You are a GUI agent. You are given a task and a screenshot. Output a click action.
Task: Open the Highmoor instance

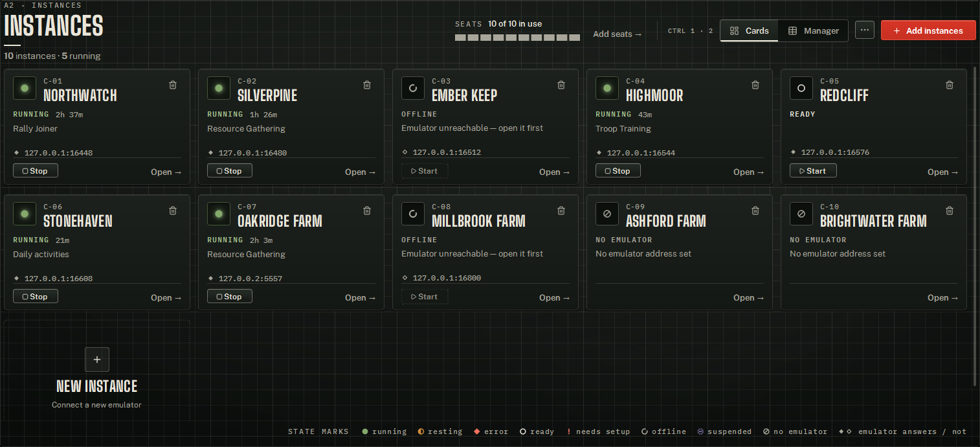[749, 172]
